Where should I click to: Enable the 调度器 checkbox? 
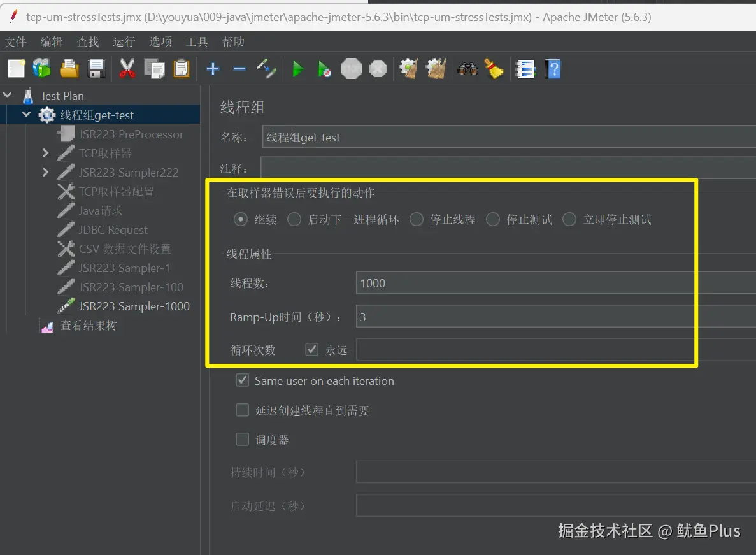pos(242,439)
